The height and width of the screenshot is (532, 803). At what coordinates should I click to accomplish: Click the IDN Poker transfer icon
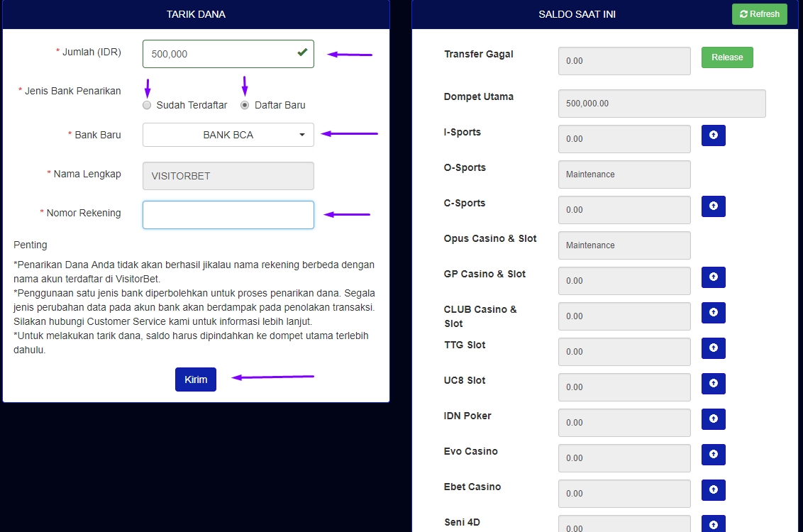[x=714, y=419]
